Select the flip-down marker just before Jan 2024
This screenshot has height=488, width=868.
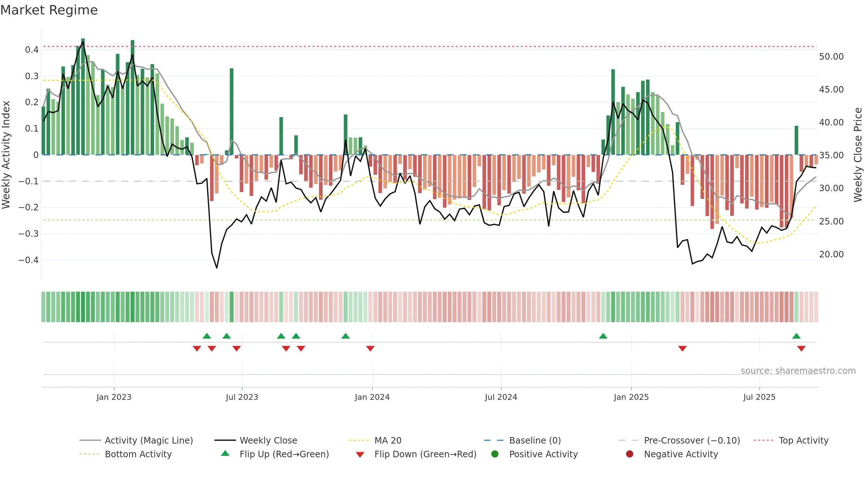(370, 348)
